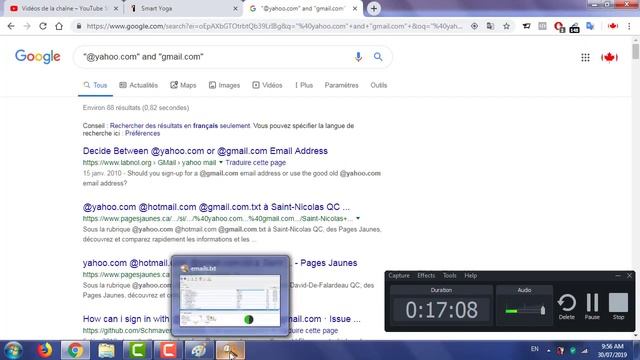
Task: Open the Chrome three-dot menu
Action: click(629, 26)
